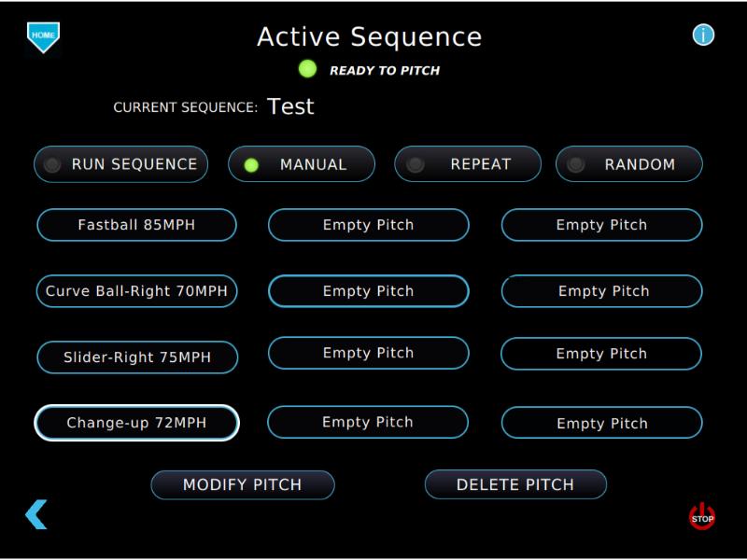Go to the Home screen icon

44,35
